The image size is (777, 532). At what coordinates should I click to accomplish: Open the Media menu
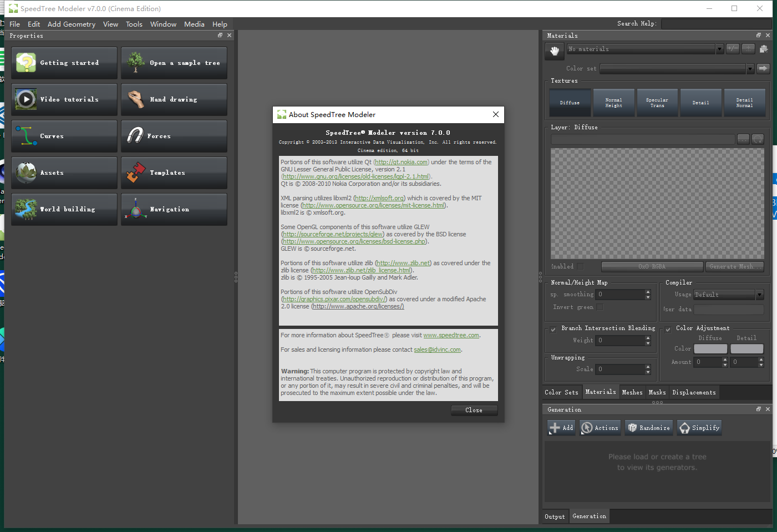pyautogui.click(x=194, y=24)
